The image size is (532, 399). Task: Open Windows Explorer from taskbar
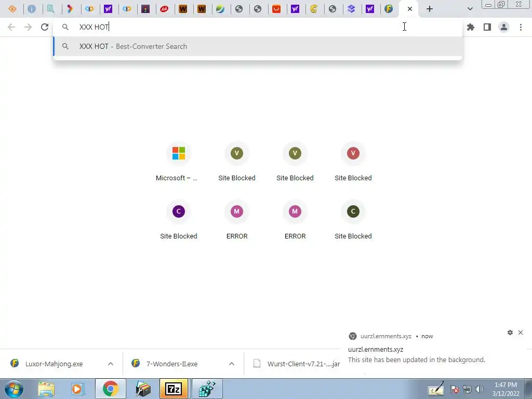click(x=46, y=389)
